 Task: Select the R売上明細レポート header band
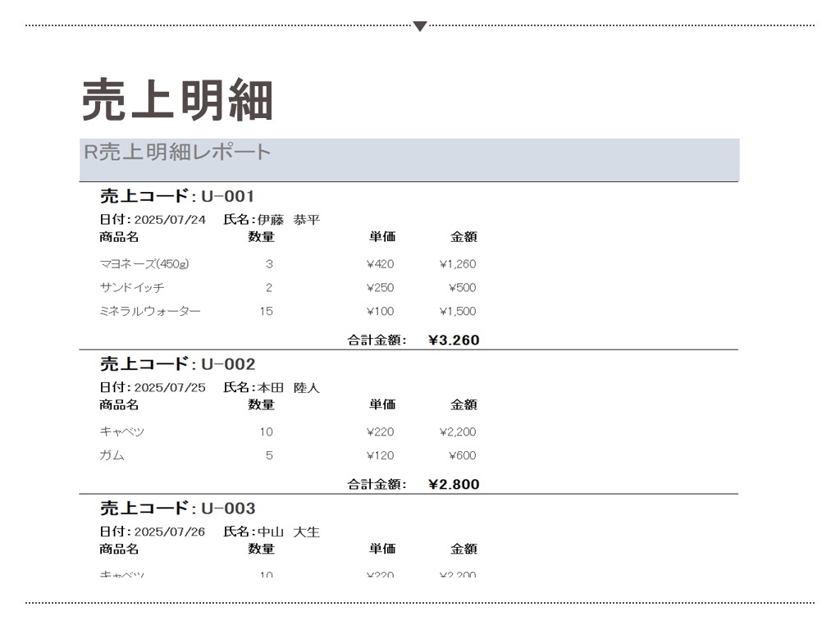pyautogui.click(x=409, y=159)
